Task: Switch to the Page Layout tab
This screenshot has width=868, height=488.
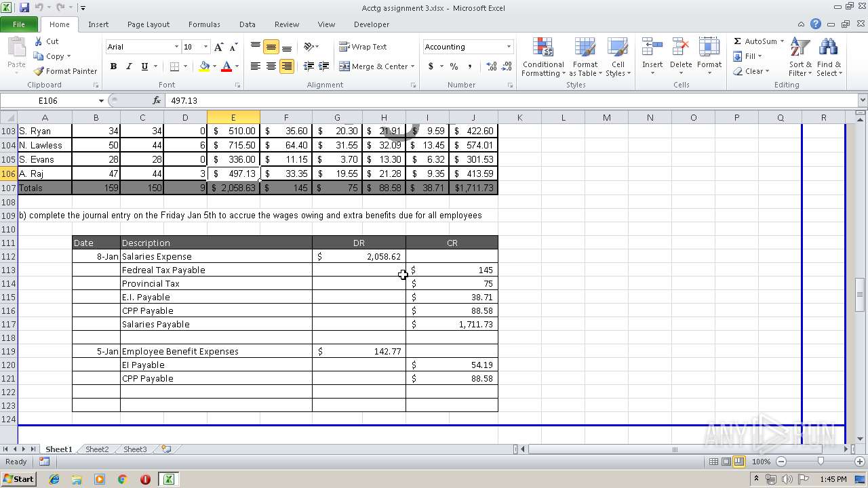Action: click(x=149, y=24)
